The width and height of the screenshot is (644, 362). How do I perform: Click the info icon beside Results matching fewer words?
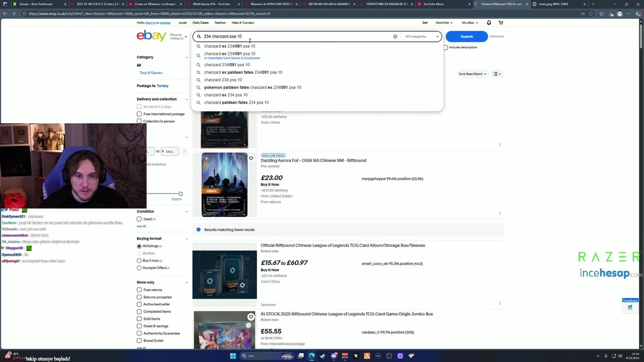198,230
